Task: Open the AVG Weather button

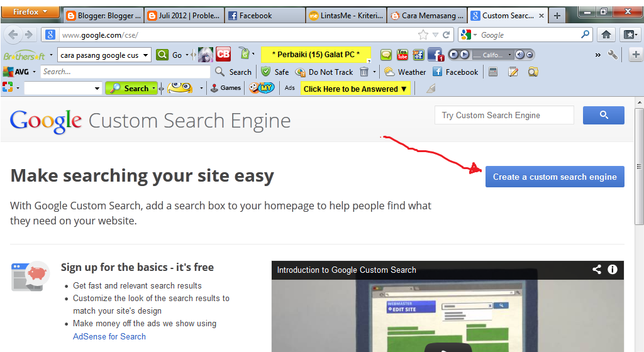Action: click(x=406, y=72)
